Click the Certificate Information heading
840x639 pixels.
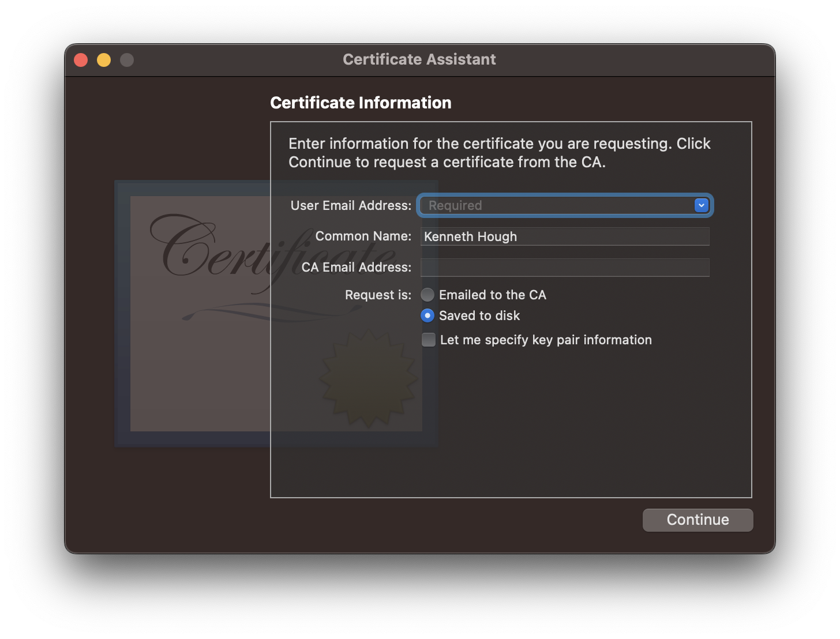361,103
